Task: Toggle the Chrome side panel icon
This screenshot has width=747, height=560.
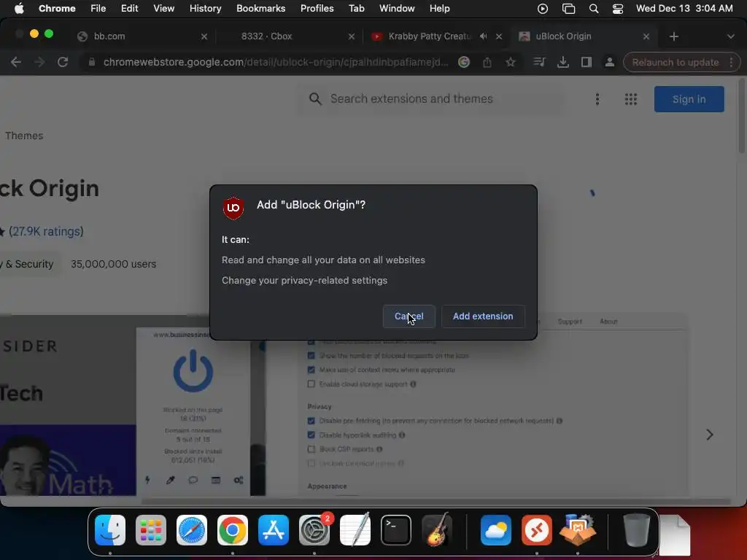Action: [x=586, y=62]
